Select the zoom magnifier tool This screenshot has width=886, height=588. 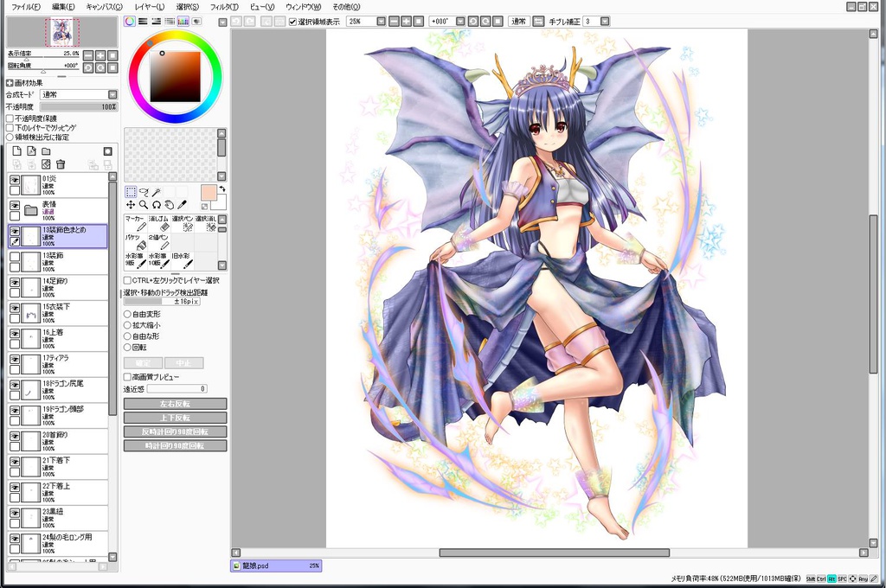coord(144,205)
